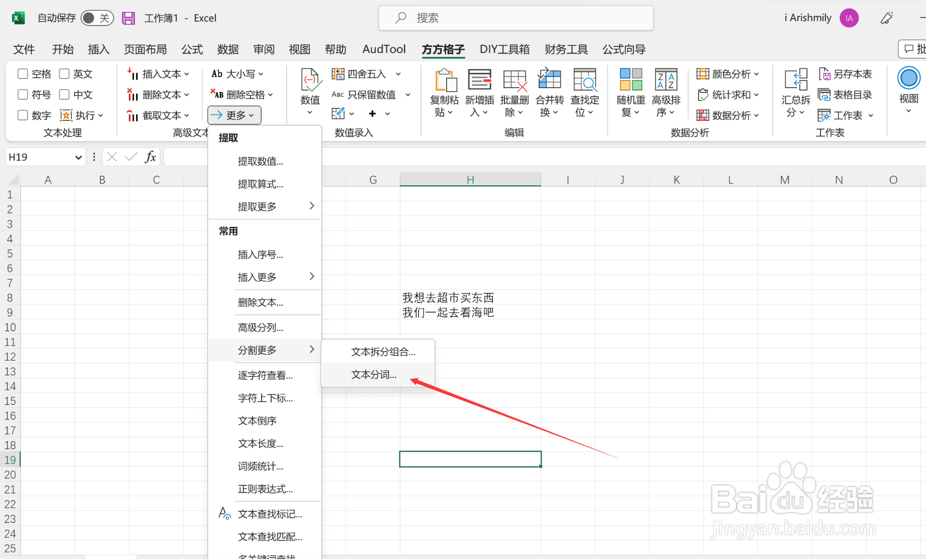This screenshot has width=926, height=560.
Task: Switch to the 公式向导 tab
Action: click(x=624, y=49)
